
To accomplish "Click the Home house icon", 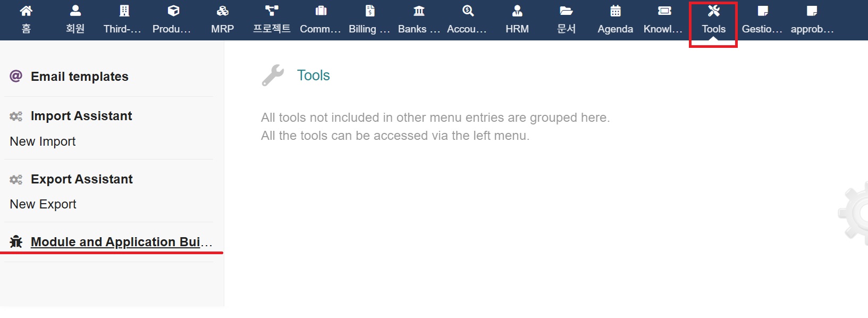I will click(26, 11).
